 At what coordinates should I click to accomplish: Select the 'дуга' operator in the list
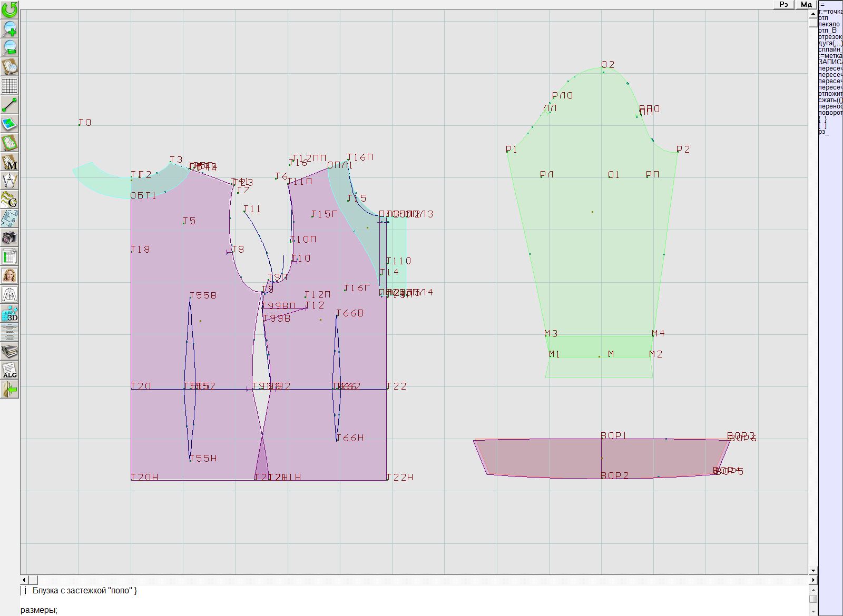[x=830, y=43]
